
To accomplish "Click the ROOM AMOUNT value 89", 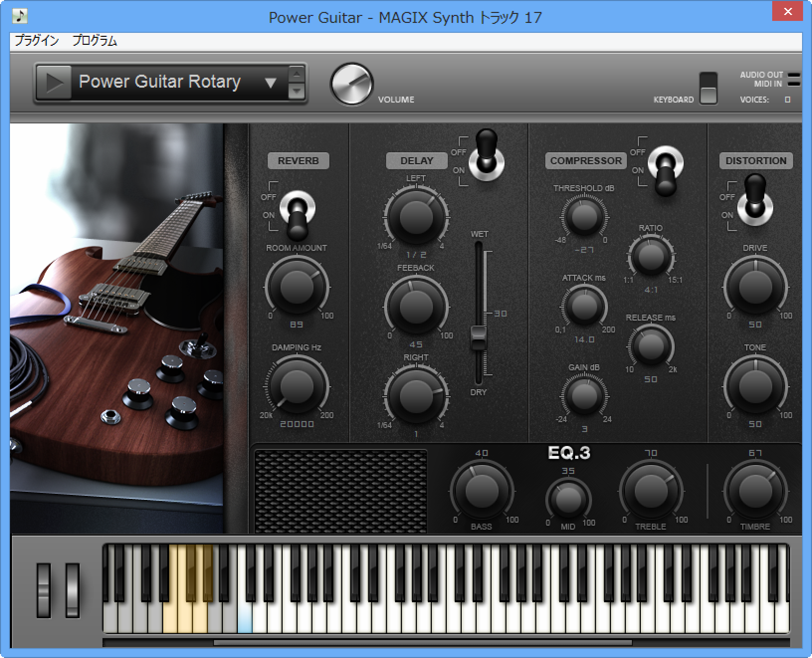I will [297, 325].
